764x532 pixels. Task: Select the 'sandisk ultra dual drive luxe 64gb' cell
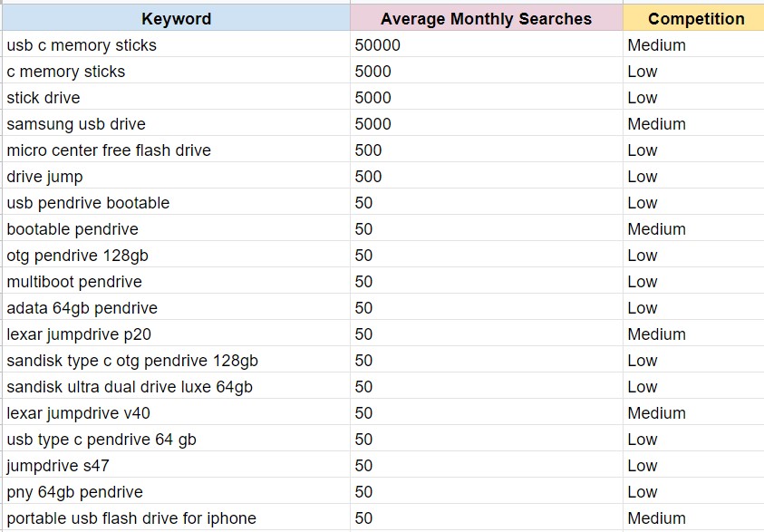click(x=130, y=387)
